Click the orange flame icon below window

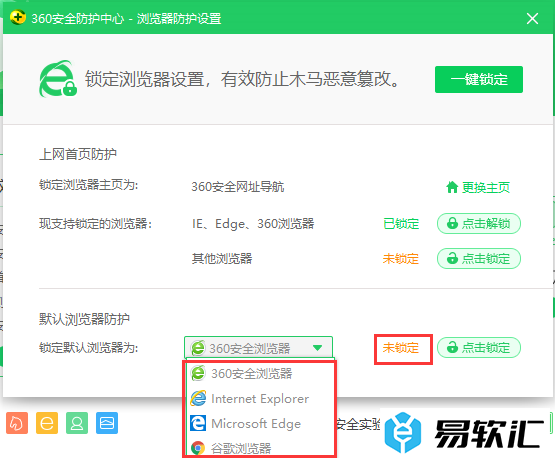pos(17,423)
